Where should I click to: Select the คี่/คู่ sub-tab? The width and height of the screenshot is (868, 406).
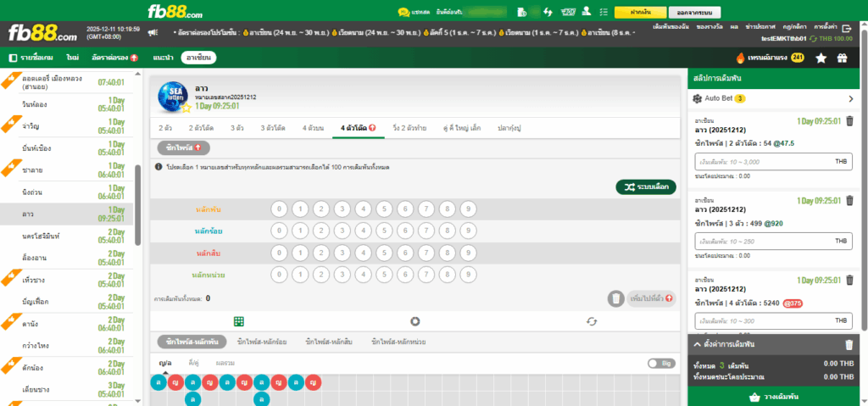(194, 364)
